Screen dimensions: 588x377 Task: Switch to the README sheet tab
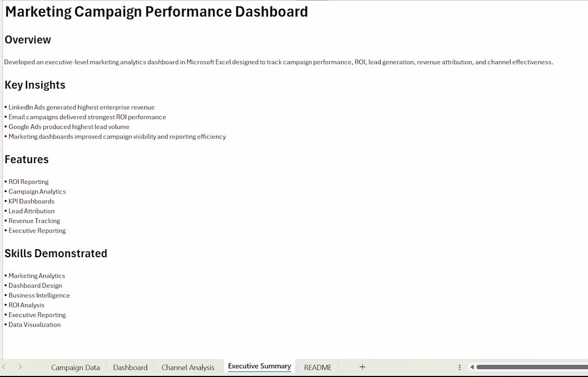click(318, 367)
